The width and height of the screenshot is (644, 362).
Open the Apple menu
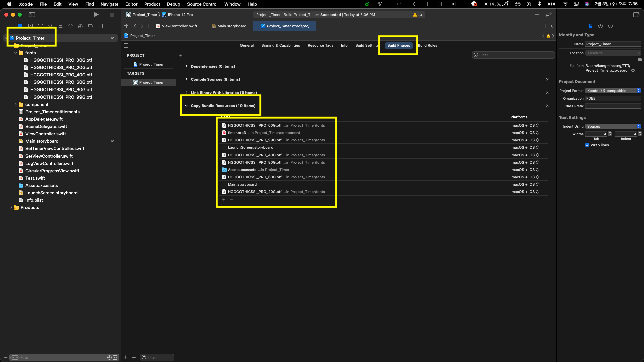click(9, 4)
